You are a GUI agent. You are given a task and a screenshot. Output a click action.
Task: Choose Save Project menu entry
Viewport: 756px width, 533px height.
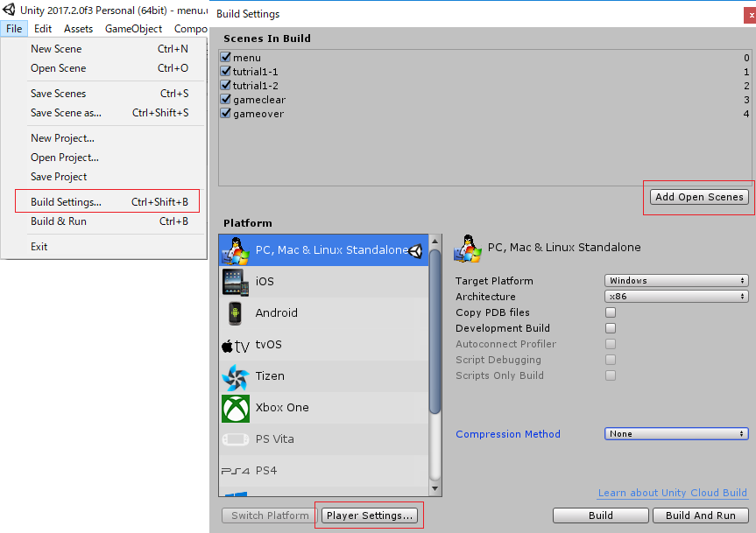pos(110,177)
